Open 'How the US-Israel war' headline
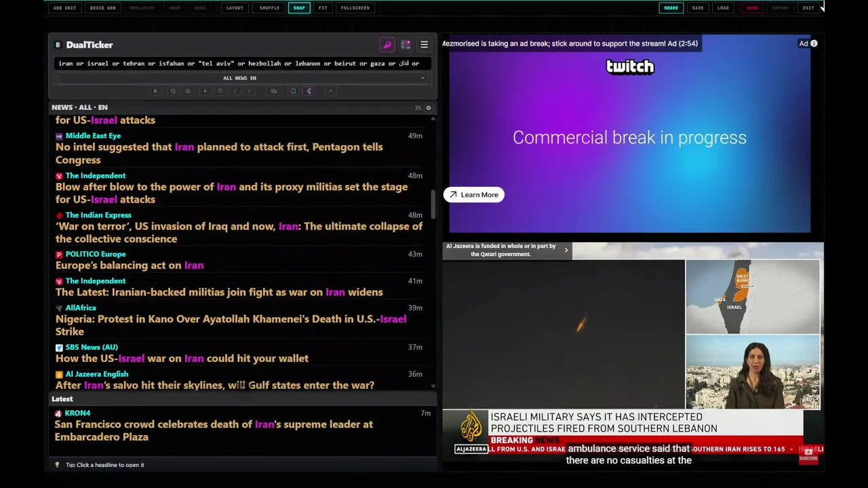 [x=182, y=359]
